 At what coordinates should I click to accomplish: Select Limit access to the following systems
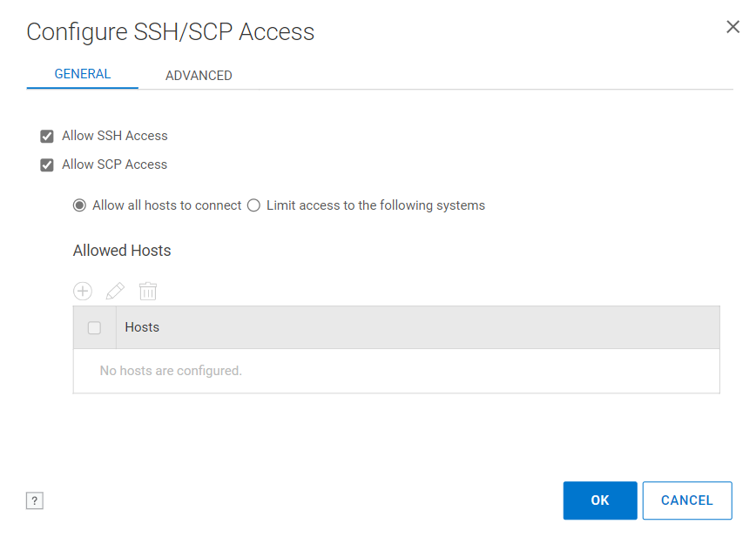pos(253,205)
